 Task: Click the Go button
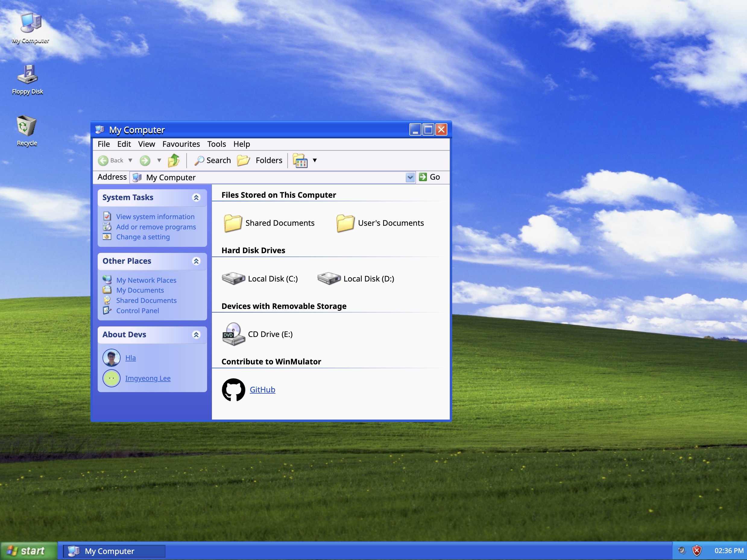coord(430,177)
